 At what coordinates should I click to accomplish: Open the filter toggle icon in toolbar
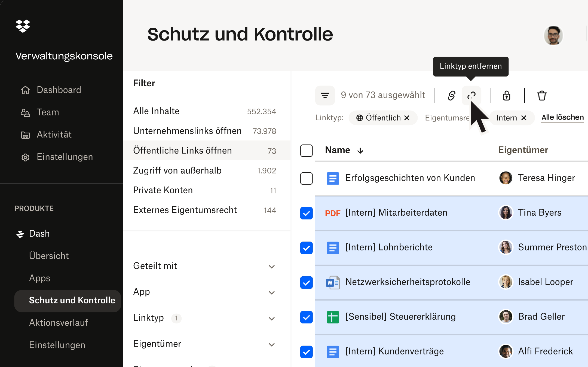tap(325, 95)
